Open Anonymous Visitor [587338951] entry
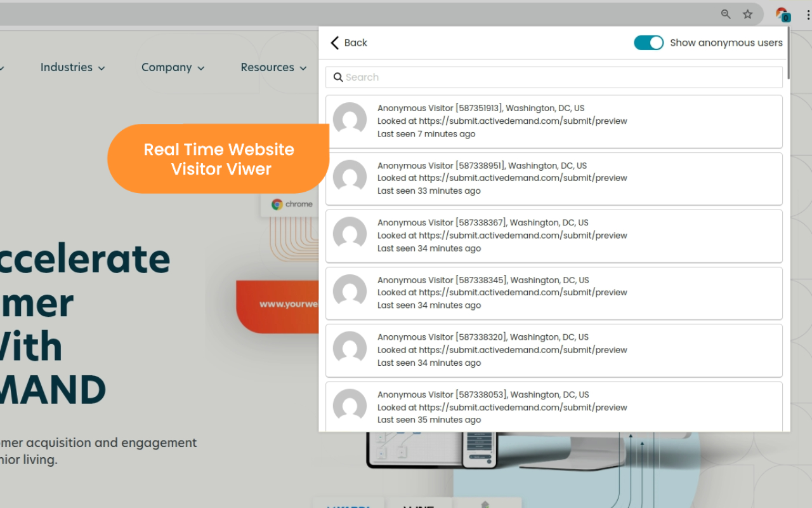 coord(554,178)
